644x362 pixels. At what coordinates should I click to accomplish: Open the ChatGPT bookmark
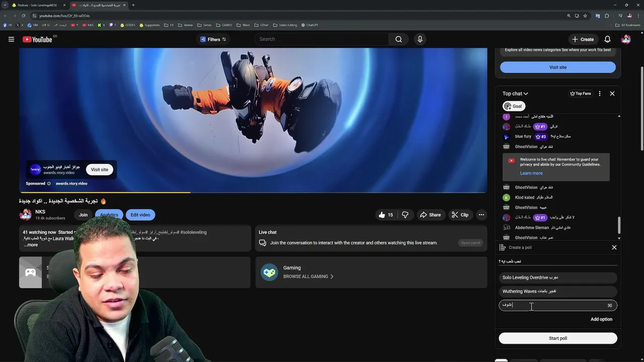click(309, 25)
